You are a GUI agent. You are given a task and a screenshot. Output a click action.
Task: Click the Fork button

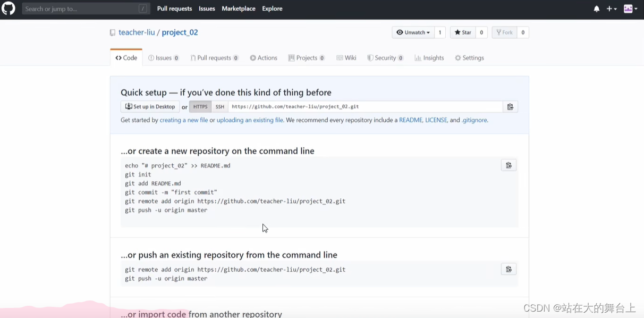click(x=504, y=32)
